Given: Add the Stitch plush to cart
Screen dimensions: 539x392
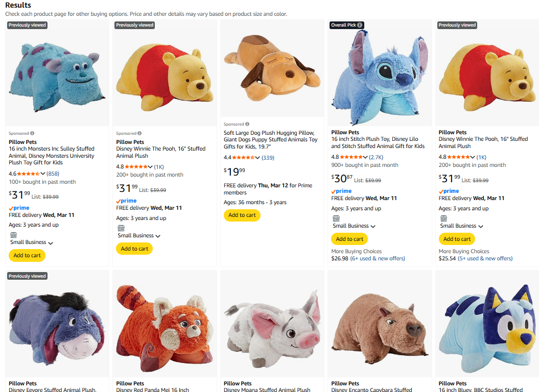Looking at the screenshot, I should pyautogui.click(x=349, y=239).
